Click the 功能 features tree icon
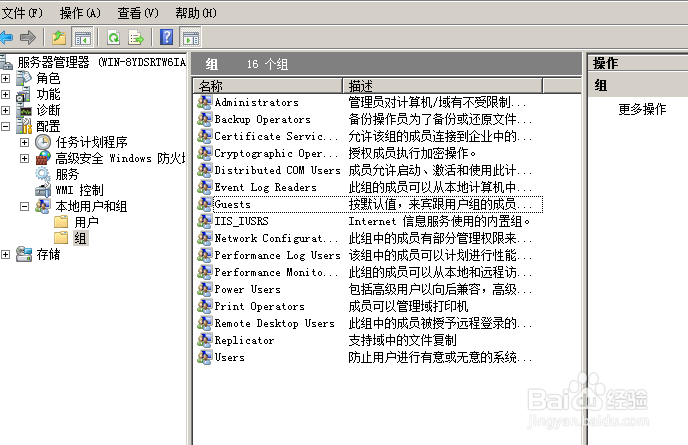Image resolution: width=688 pixels, height=445 pixels. click(24, 94)
